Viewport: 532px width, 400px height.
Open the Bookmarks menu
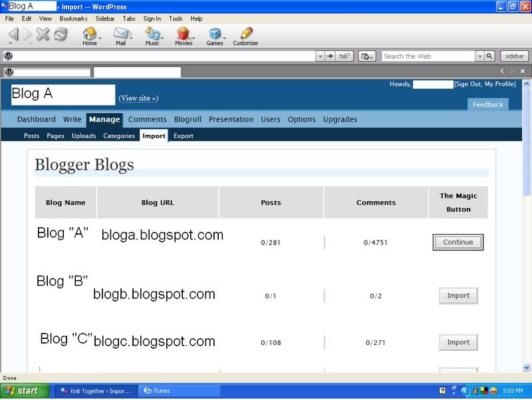[x=73, y=19]
